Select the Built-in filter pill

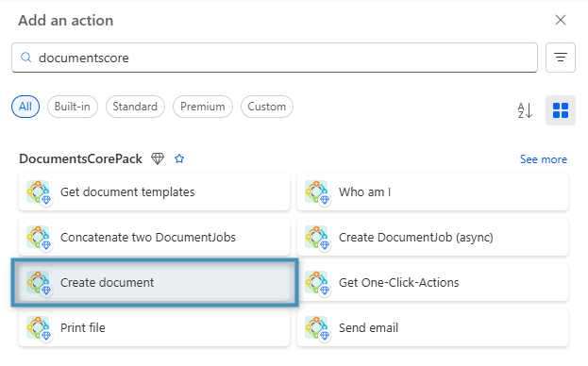[73, 107]
